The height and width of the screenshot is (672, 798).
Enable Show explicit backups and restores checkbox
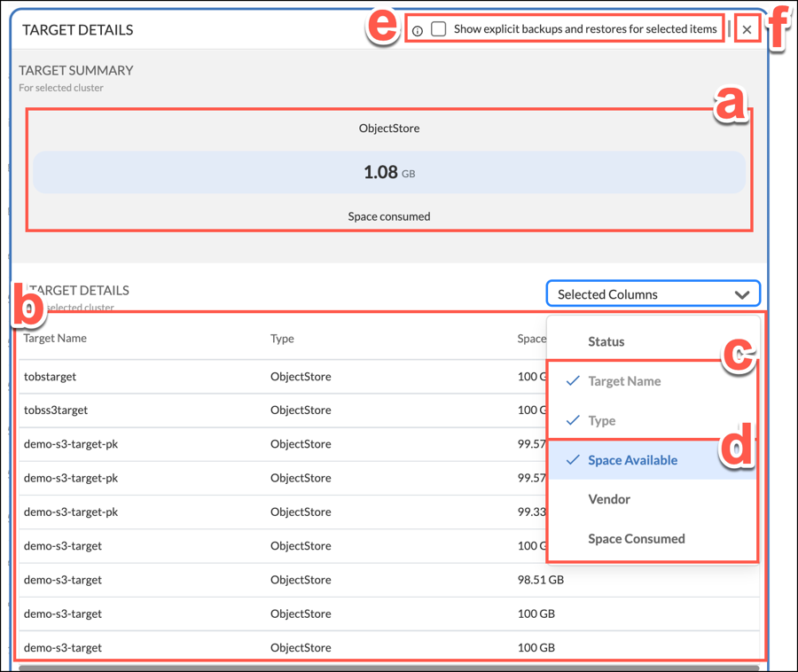coord(439,29)
